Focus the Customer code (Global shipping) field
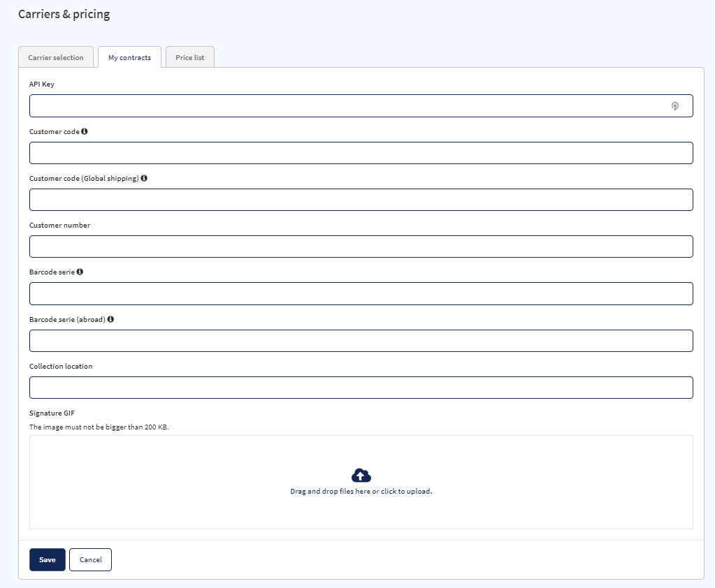 pos(361,200)
